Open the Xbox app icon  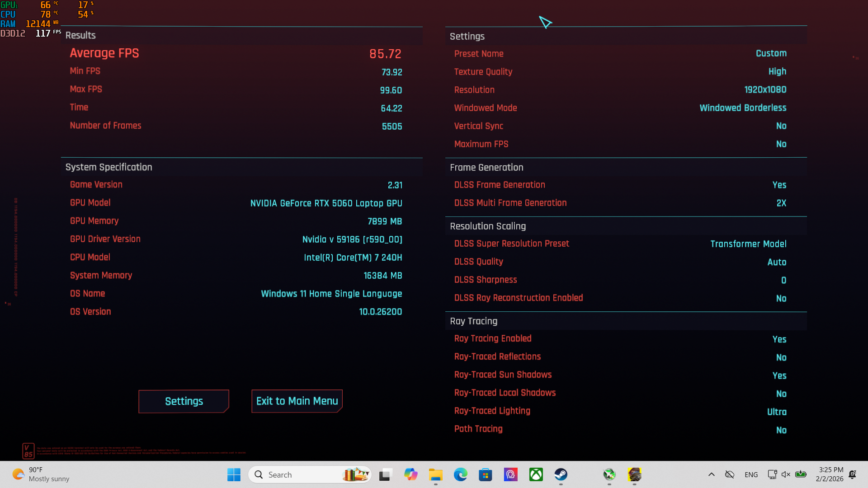pyautogui.click(x=536, y=474)
